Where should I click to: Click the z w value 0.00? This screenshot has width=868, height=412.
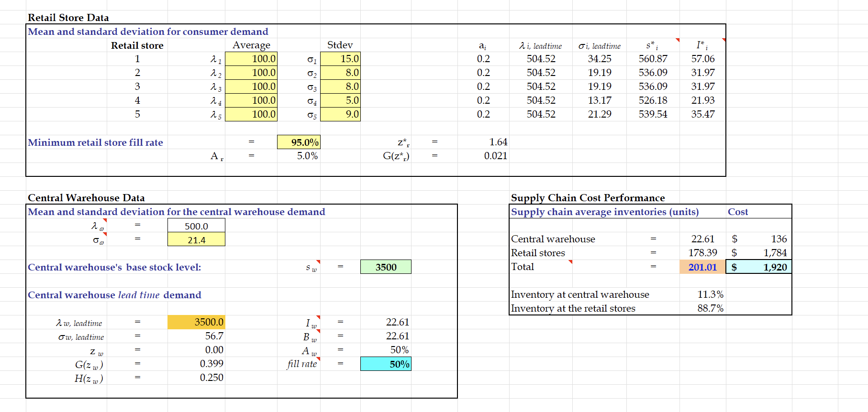pyautogui.click(x=214, y=350)
